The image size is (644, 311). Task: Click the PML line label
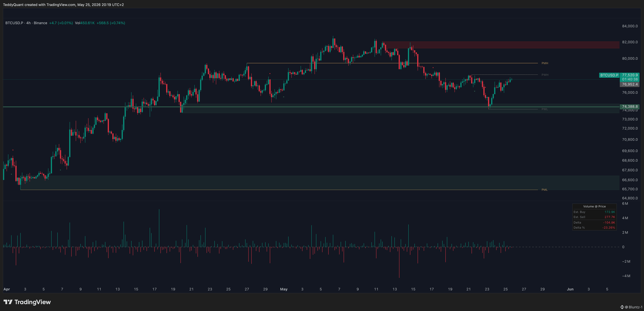(544, 190)
